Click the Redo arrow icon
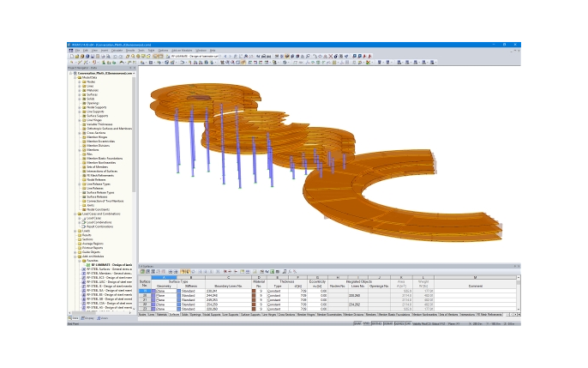This screenshot has height=368, width=588. (x=120, y=57)
